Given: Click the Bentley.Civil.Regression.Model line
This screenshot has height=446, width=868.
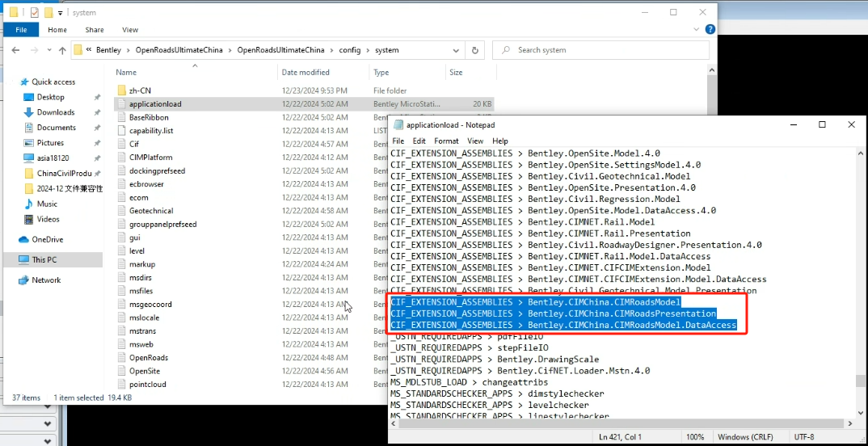Looking at the screenshot, I should click(535, 199).
